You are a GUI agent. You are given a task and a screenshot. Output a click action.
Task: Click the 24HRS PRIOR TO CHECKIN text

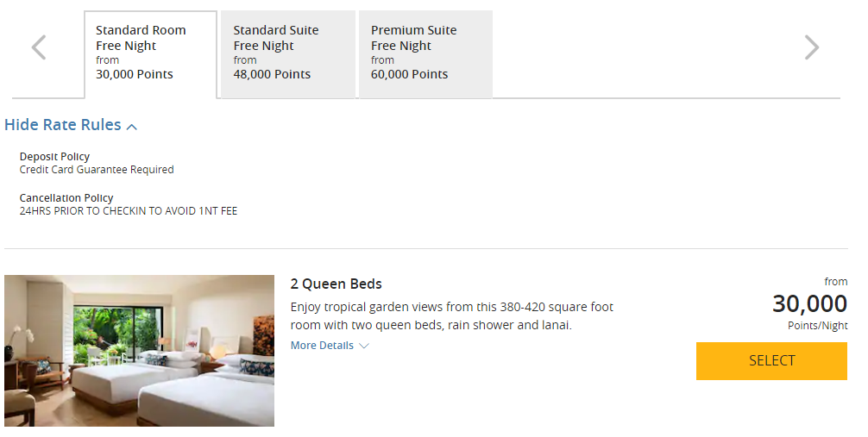pos(129,211)
